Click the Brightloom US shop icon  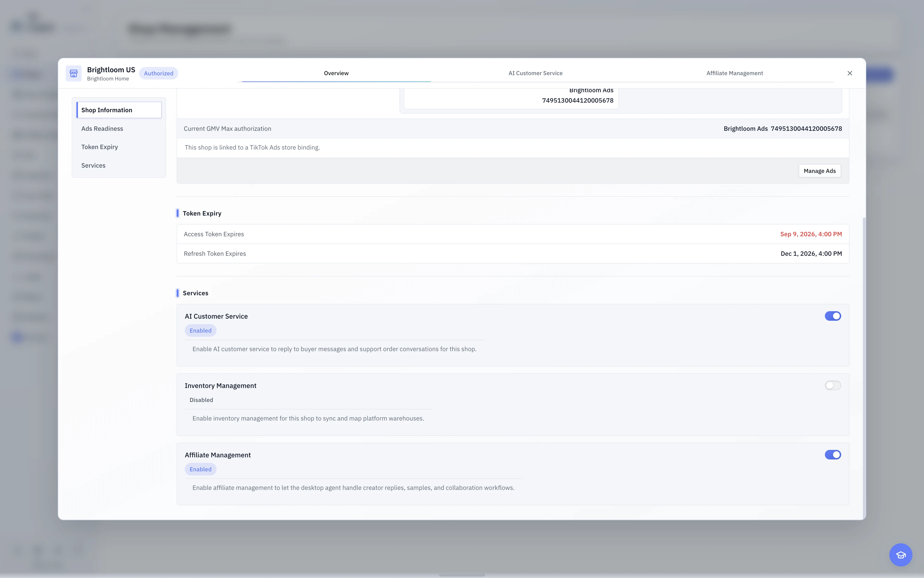[73, 73]
